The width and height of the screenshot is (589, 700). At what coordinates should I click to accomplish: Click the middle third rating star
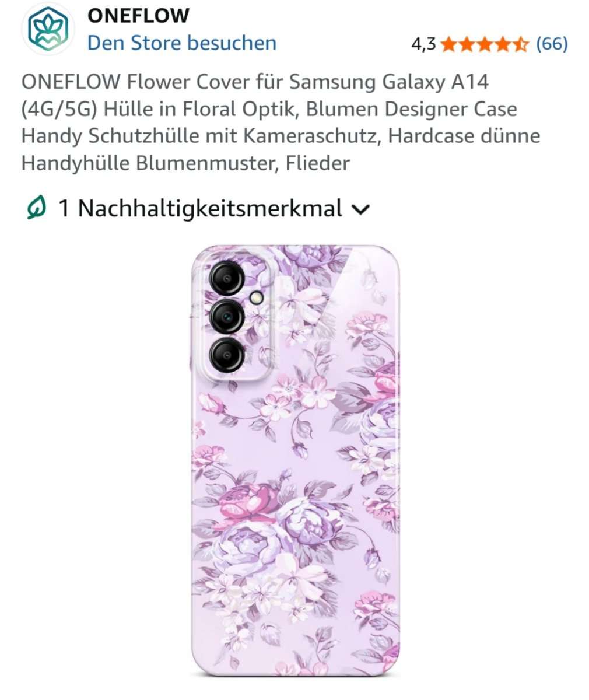pyautogui.click(x=485, y=44)
